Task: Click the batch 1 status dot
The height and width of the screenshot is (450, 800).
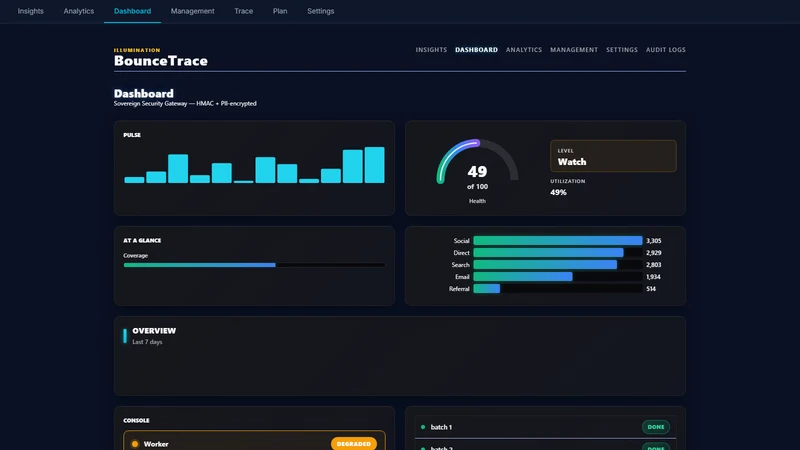Action: point(422,427)
